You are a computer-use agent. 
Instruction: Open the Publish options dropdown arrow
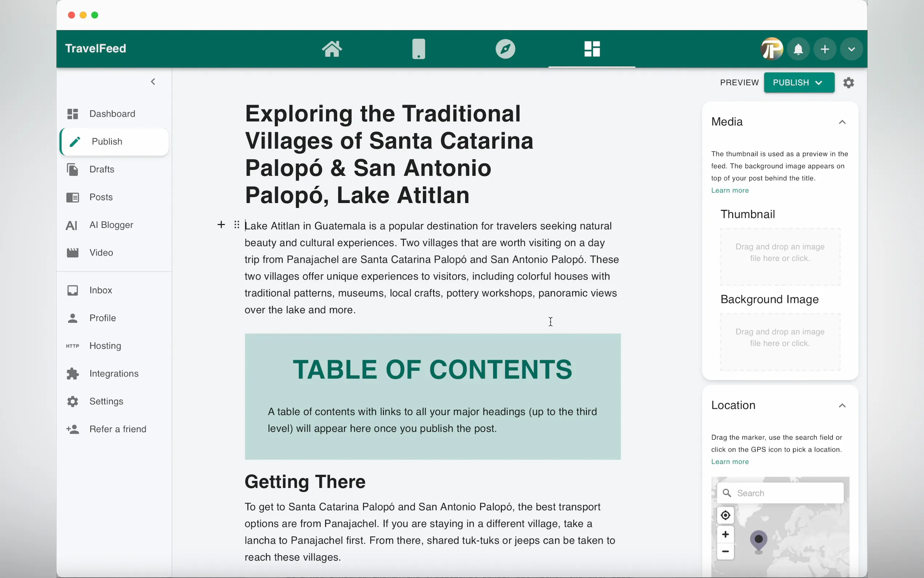818,83
